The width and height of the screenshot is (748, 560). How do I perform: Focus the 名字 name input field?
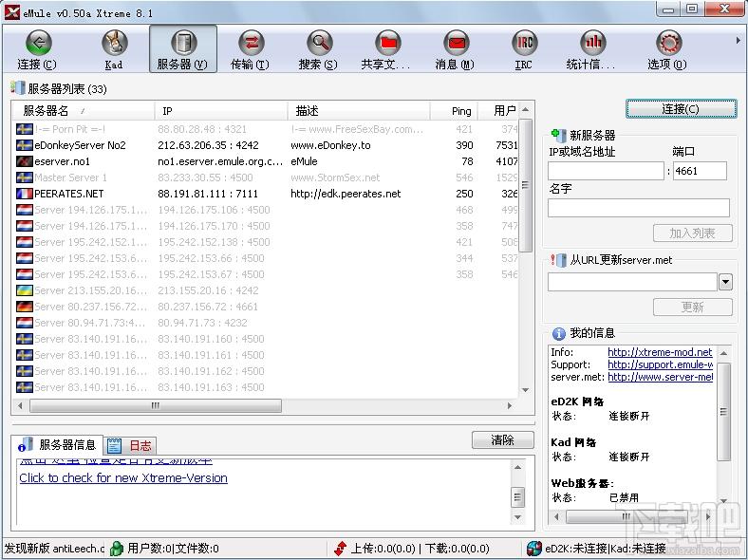tap(639, 208)
